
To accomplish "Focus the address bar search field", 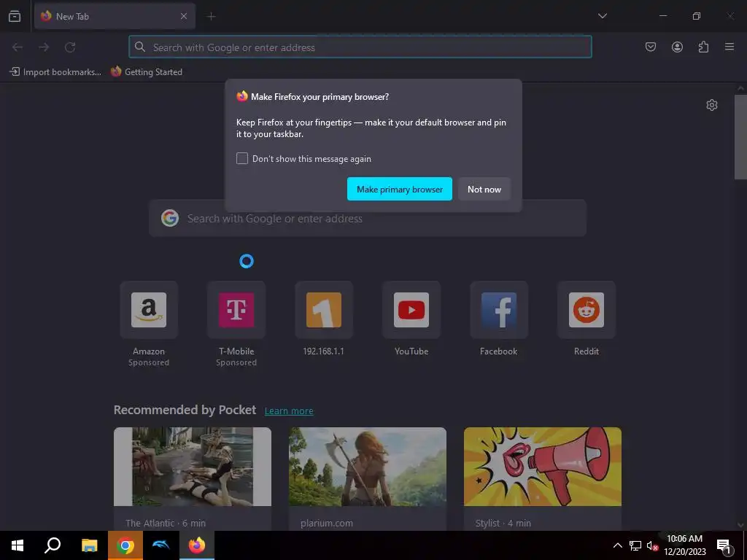I will (360, 47).
